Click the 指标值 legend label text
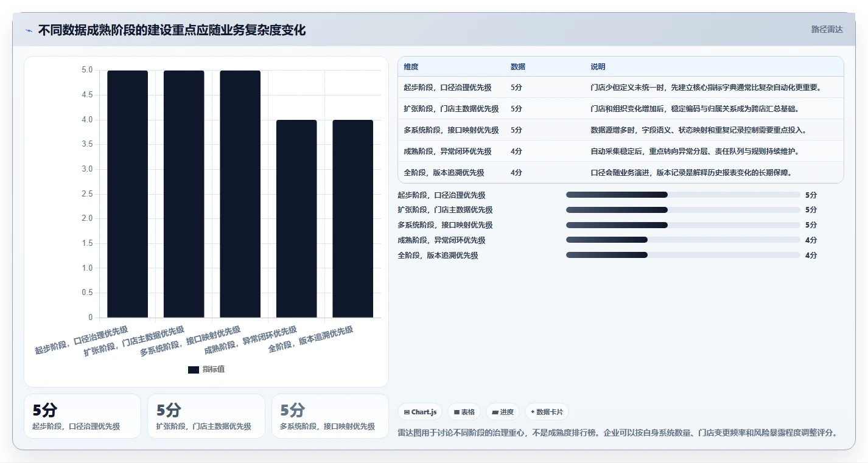The width and height of the screenshot is (868, 463). (214, 370)
